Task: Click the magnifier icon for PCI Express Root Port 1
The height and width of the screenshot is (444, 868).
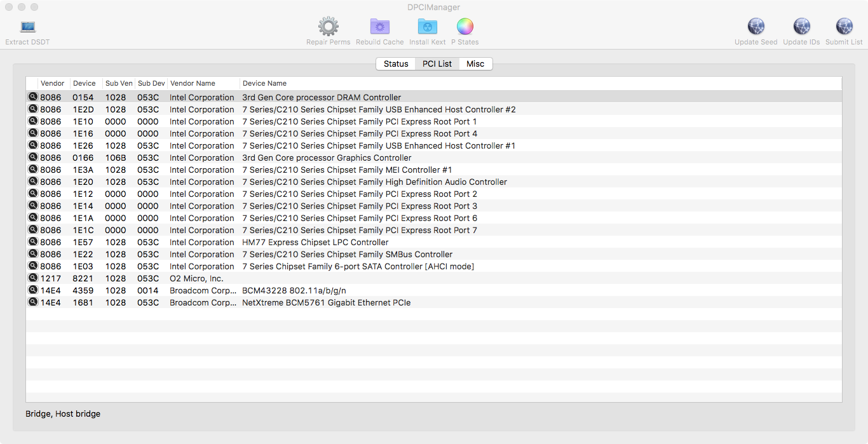Action: (33, 121)
